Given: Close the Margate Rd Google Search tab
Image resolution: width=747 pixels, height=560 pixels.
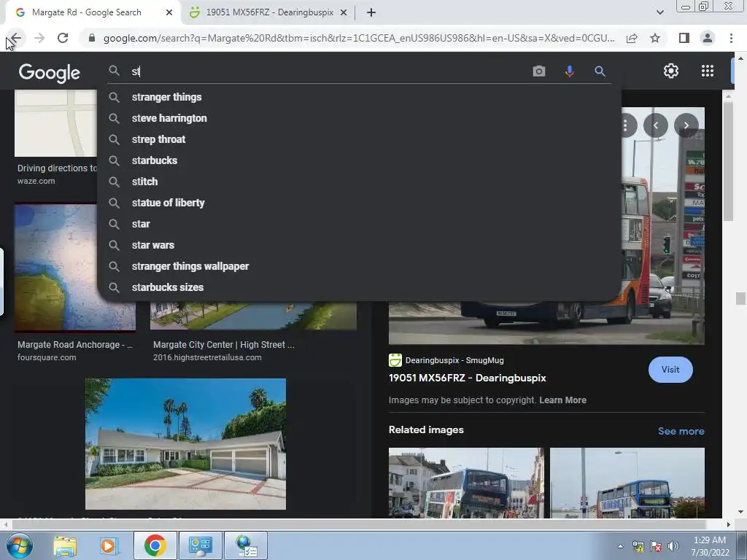Looking at the screenshot, I should [x=169, y=12].
